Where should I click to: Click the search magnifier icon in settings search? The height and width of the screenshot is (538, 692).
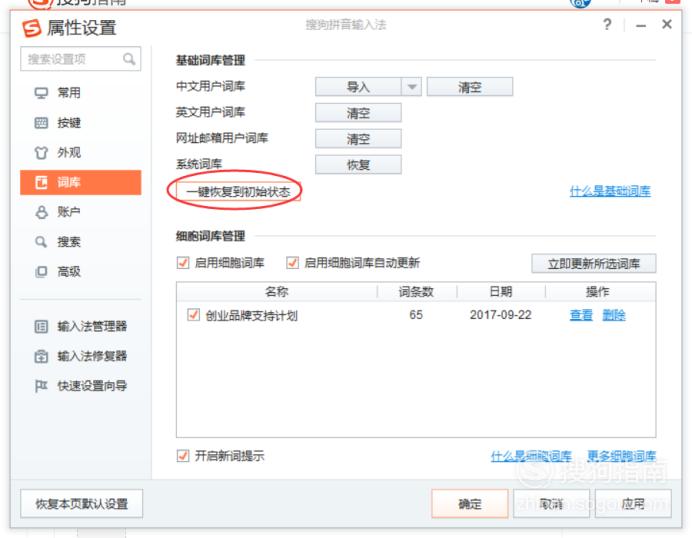(x=129, y=59)
